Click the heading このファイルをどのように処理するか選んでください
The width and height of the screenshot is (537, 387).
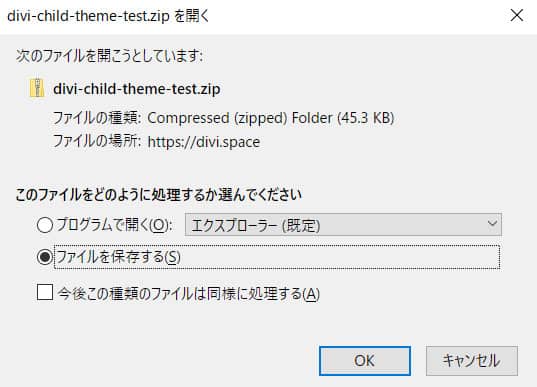coord(158,195)
